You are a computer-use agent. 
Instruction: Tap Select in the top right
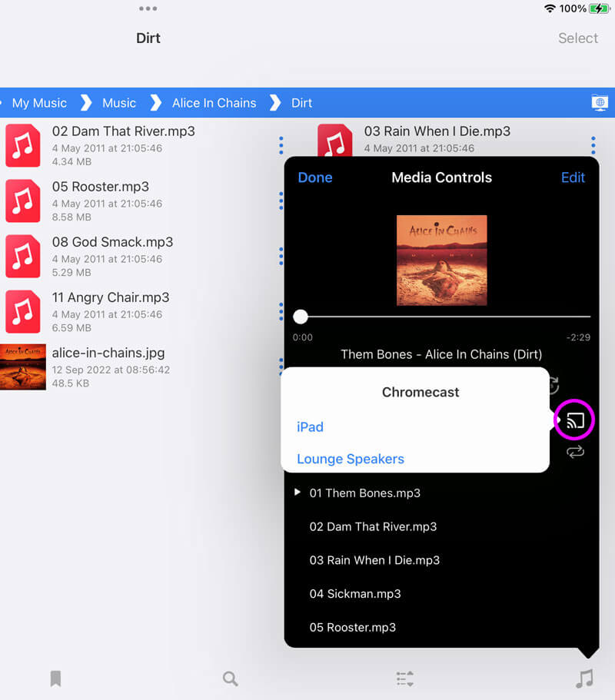[578, 38]
